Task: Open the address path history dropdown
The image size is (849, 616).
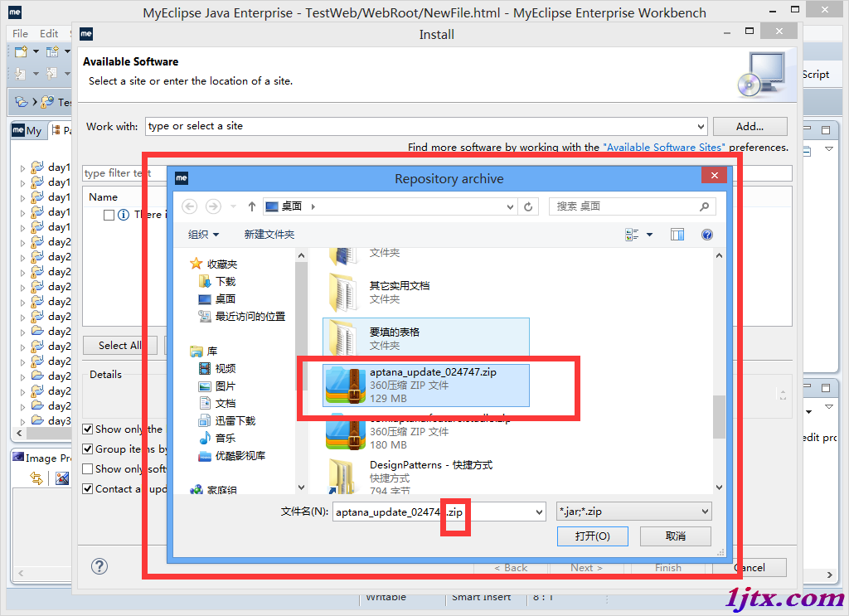Action: tap(510, 206)
